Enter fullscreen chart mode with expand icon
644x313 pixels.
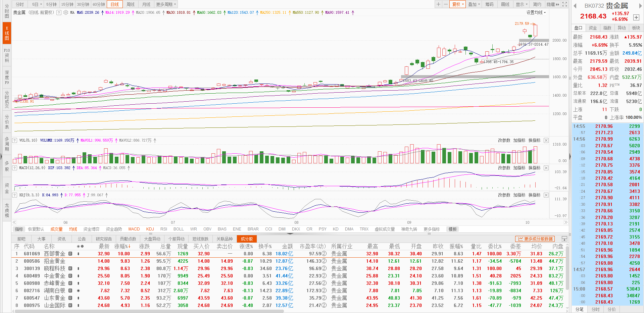tap(565, 4)
